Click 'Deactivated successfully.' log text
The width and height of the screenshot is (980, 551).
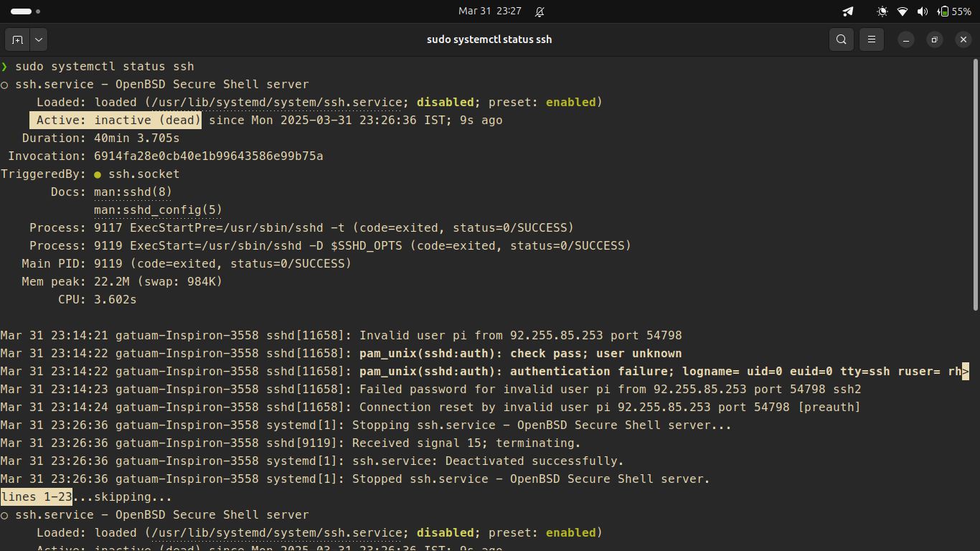coord(535,461)
